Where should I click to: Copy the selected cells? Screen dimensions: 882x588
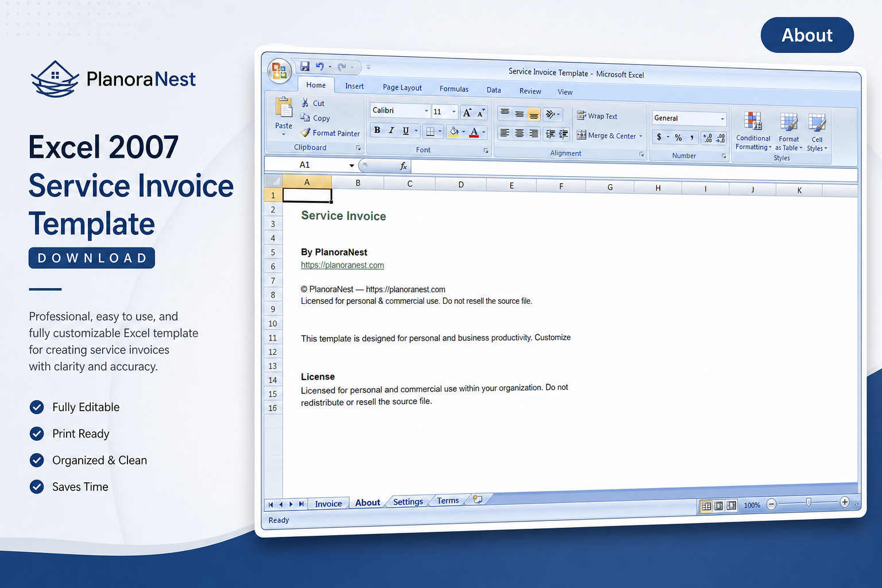(x=305, y=117)
